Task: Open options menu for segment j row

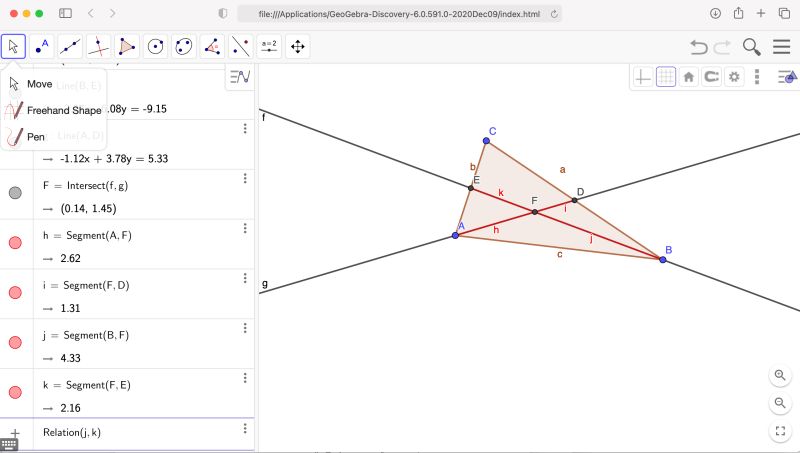Action: [245, 328]
